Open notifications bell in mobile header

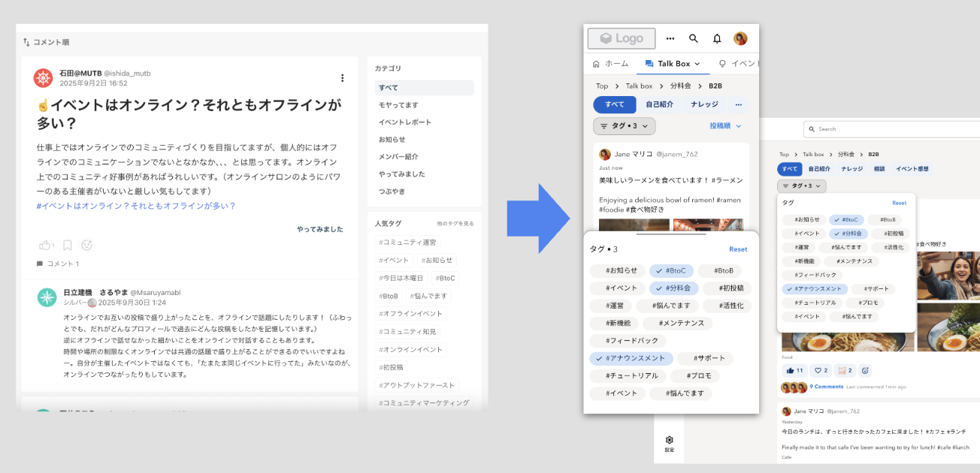tap(717, 38)
